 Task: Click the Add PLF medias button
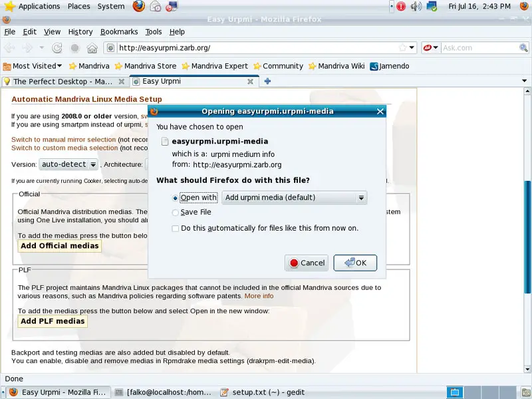click(x=53, y=321)
